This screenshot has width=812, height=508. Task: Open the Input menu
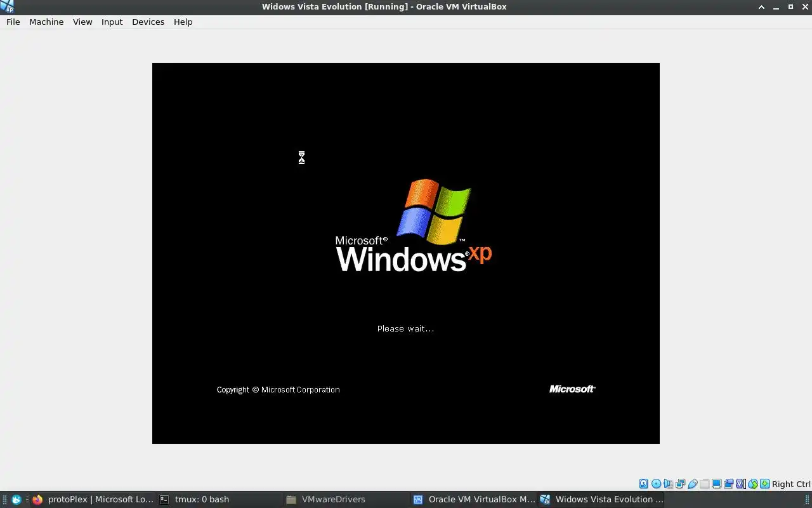pyautogui.click(x=112, y=22)
